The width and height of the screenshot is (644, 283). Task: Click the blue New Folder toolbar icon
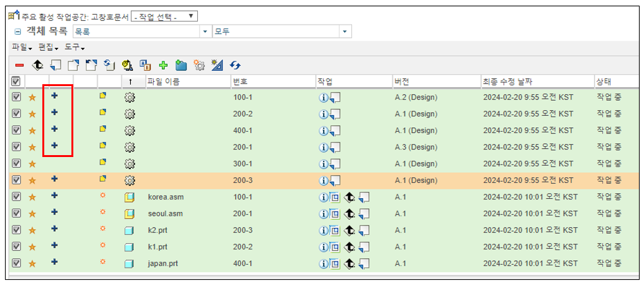[x=181, y=65]
